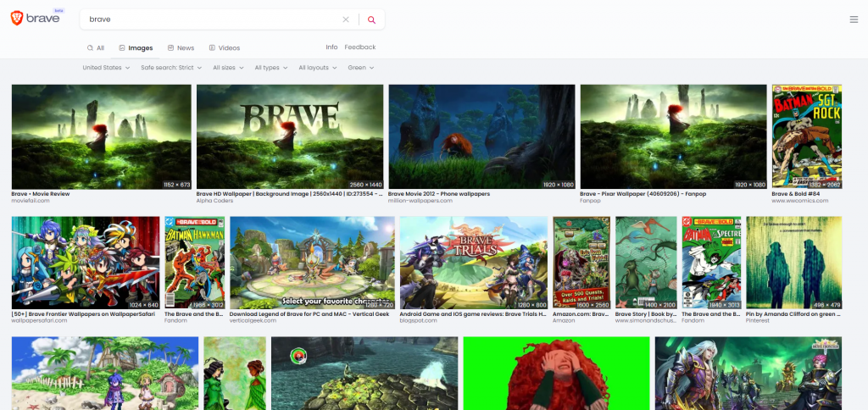Open the Brave & Bold #84 comic thumbnail

tap(806, 136)
